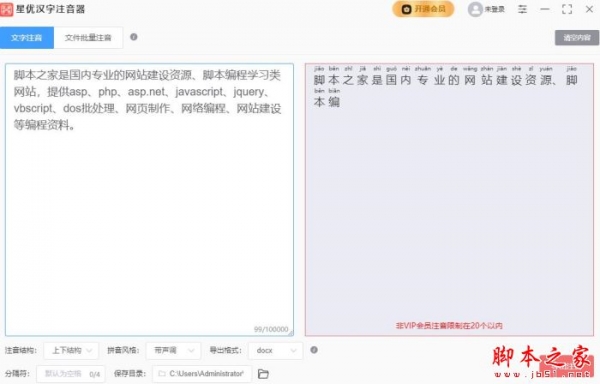
Task: Close the application window
Action: tap(589, 9)
